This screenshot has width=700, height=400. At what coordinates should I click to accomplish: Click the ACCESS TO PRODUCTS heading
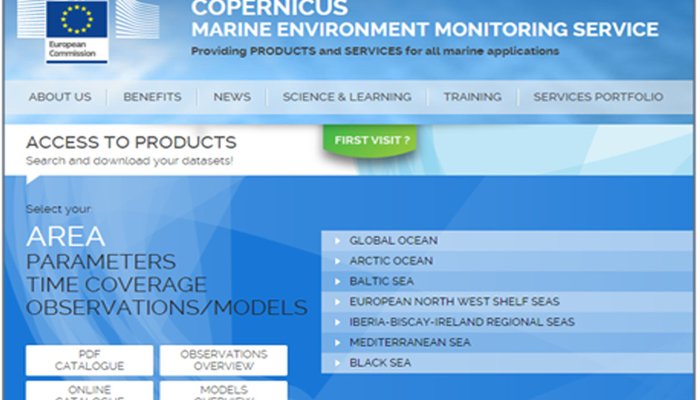click(131, 142)
